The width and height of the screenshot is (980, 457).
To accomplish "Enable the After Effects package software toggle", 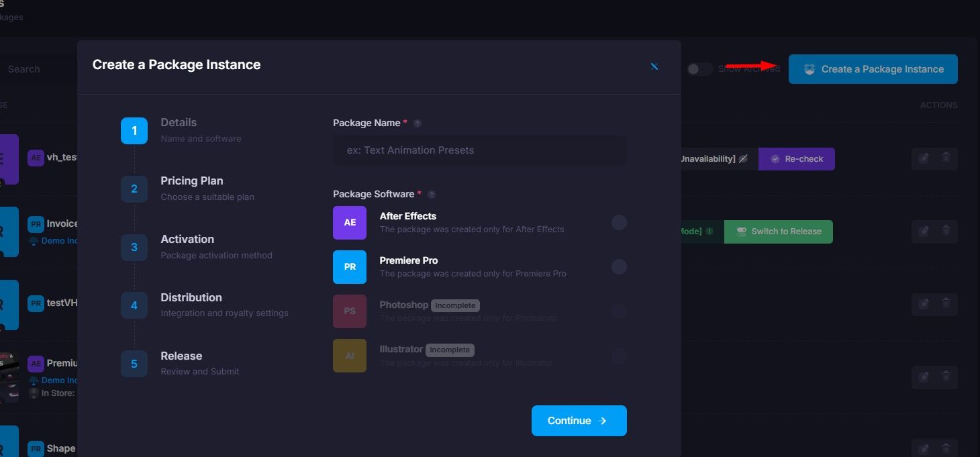I will click(619, 222).
